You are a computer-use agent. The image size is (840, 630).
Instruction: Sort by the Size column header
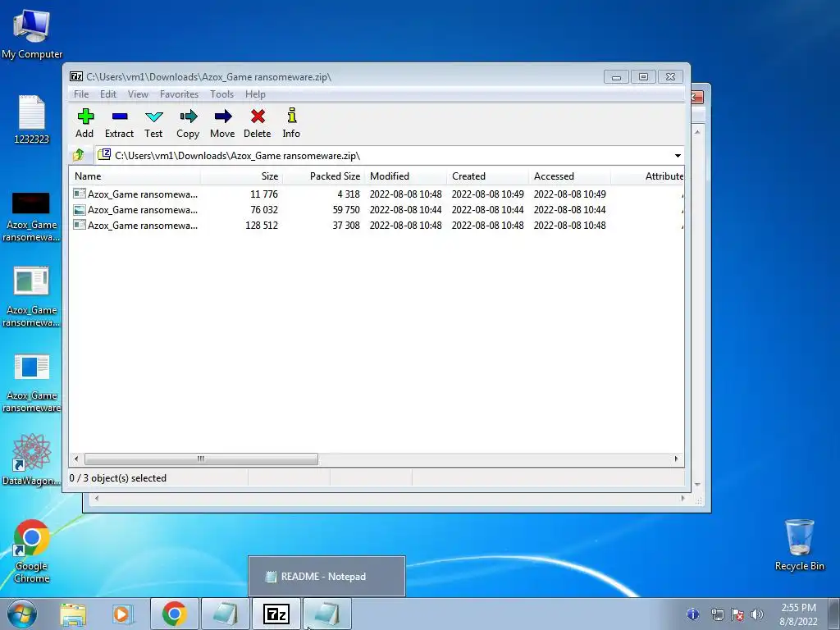click(x=242, y=176)
